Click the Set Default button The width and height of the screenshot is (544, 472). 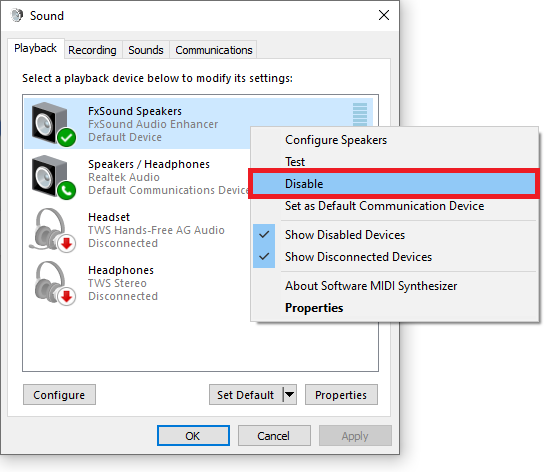(246, 395)
